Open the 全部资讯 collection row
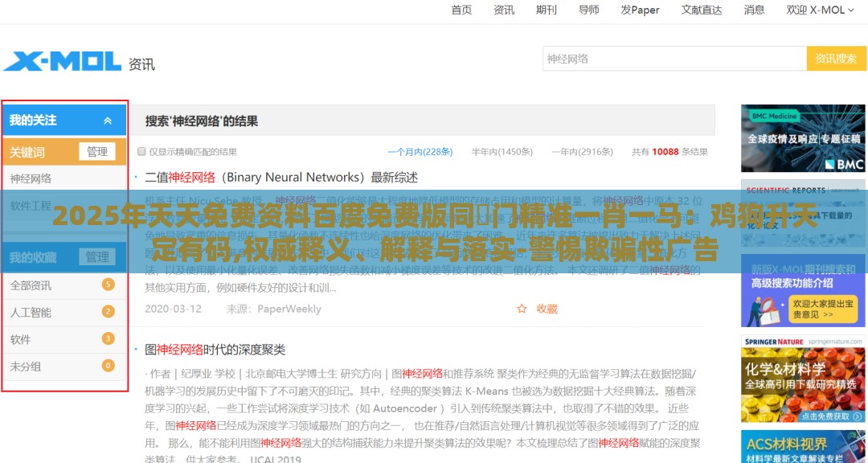Screen dimensions: 868x463 pyautogui.click(x=64, y=285)
